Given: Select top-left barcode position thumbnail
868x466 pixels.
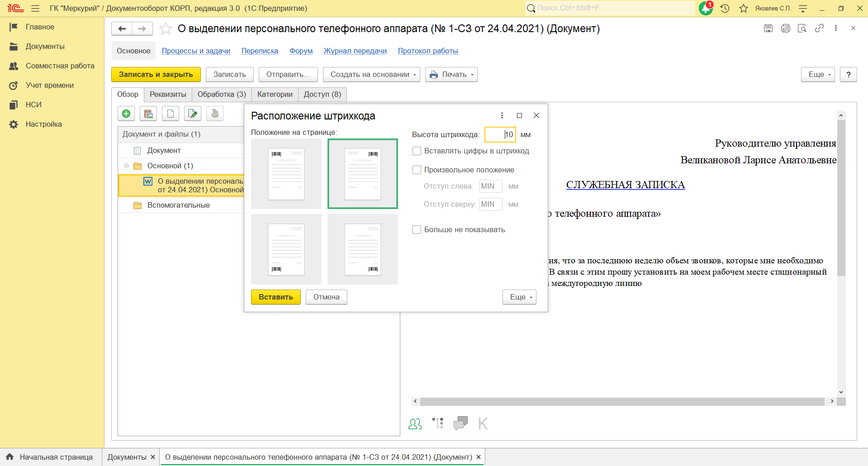Looking at the screenshot, I should (286, 174).
